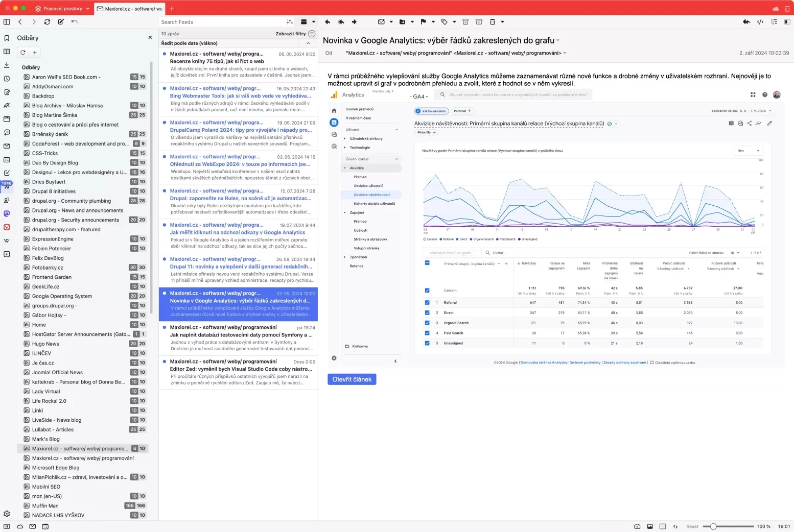Forward the message with the right arrow
This screenshot has width=794, height=532.
point(354,22)
